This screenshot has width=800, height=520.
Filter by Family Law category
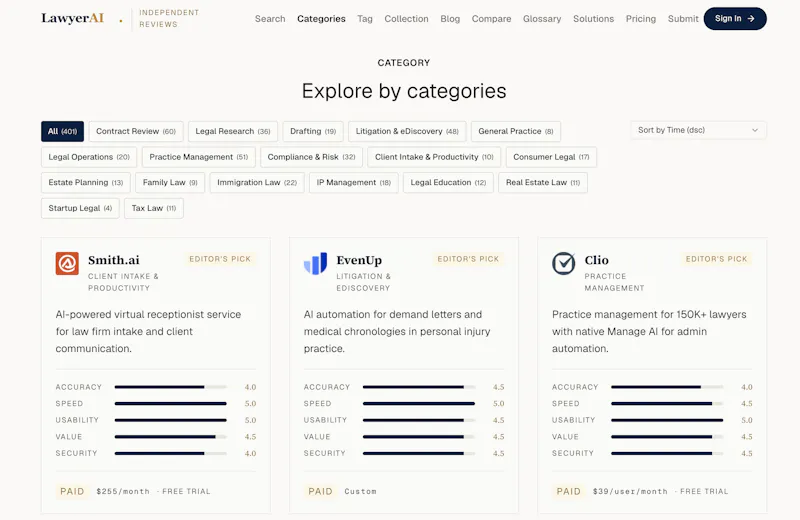170,182
